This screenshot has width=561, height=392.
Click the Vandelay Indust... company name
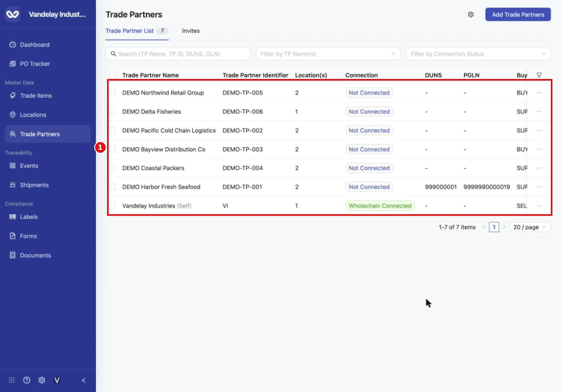[57, 14]
